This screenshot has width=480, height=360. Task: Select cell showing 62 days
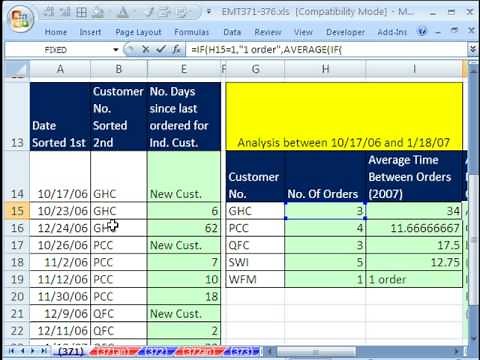tap(184, 228)
